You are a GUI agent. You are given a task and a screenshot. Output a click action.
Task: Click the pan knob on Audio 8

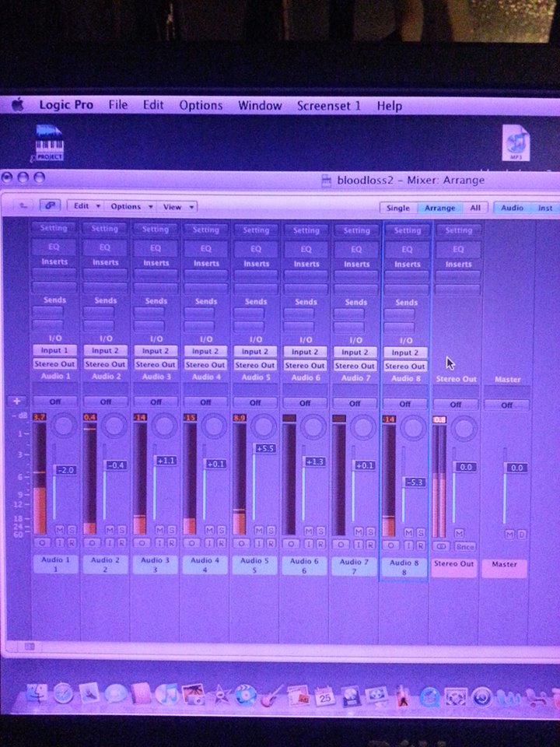point(413,427)
